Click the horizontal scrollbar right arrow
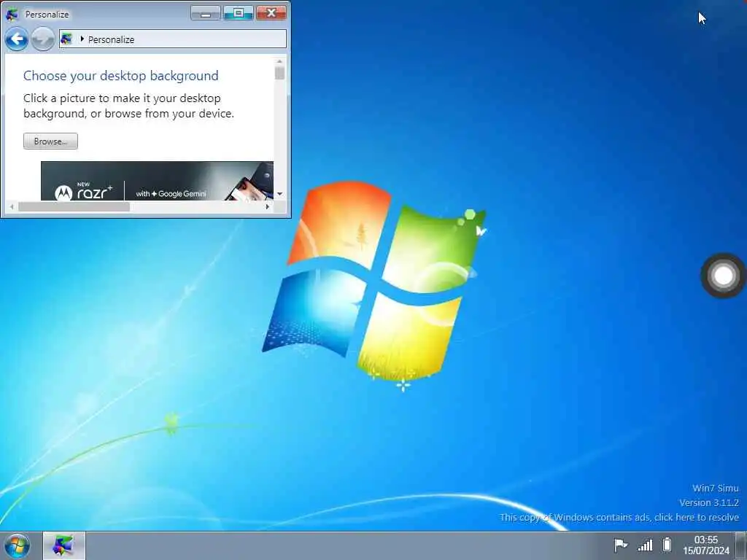Screen dimensions: 747x560 267,206
